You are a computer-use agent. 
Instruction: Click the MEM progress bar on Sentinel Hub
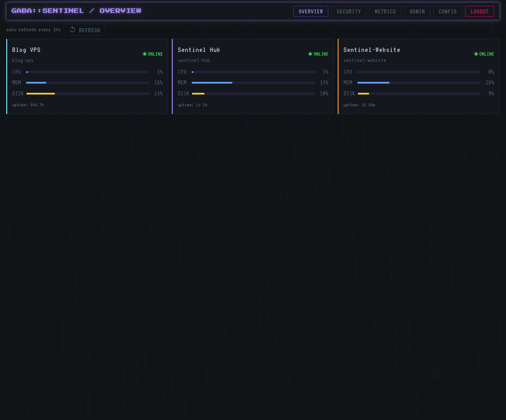tap(253, 83)
